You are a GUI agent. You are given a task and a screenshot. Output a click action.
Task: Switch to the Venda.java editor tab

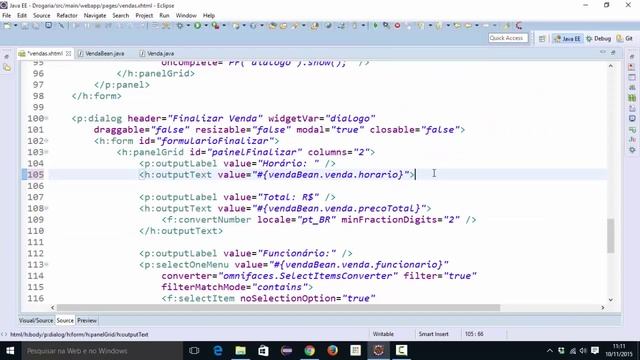157,53
